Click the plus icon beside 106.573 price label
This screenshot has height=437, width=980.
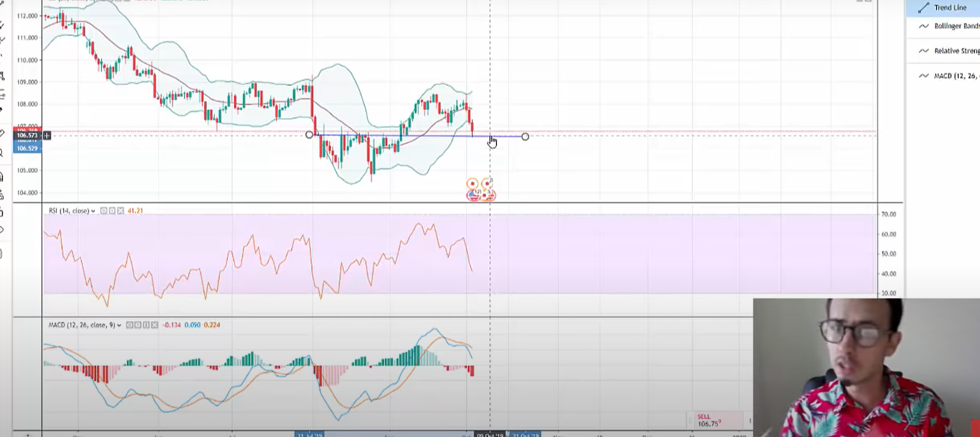click(47, 136)
